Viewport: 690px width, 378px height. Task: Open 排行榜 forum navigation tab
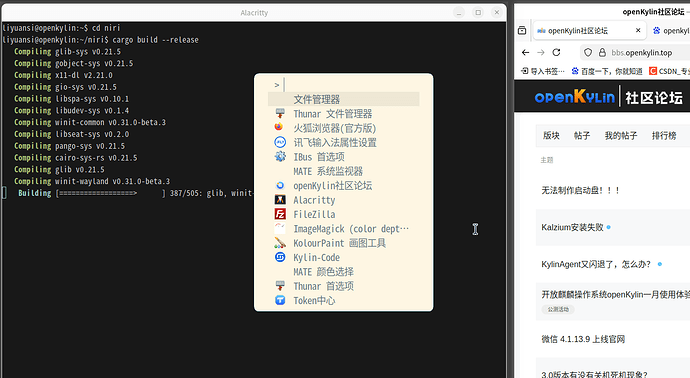click(x=664, y=136)
